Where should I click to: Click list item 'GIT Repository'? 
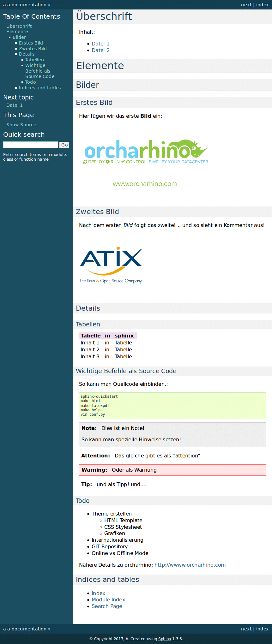tap(110, 546)
